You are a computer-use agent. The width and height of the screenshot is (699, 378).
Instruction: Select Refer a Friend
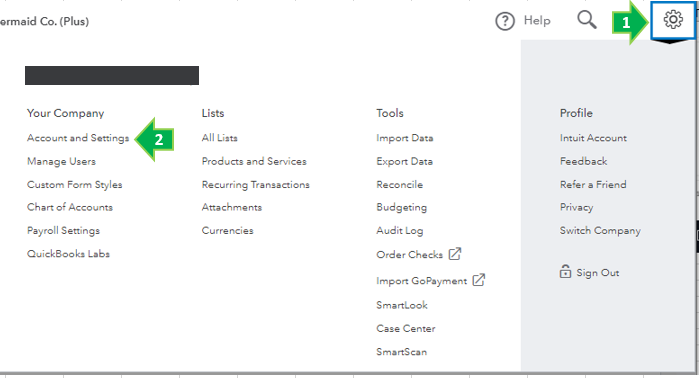[593, 185]
